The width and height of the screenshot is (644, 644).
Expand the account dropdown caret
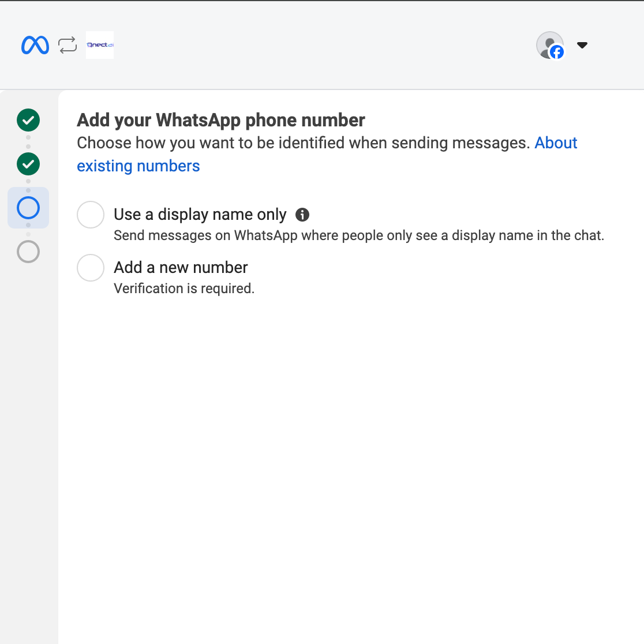pos(582,45)
